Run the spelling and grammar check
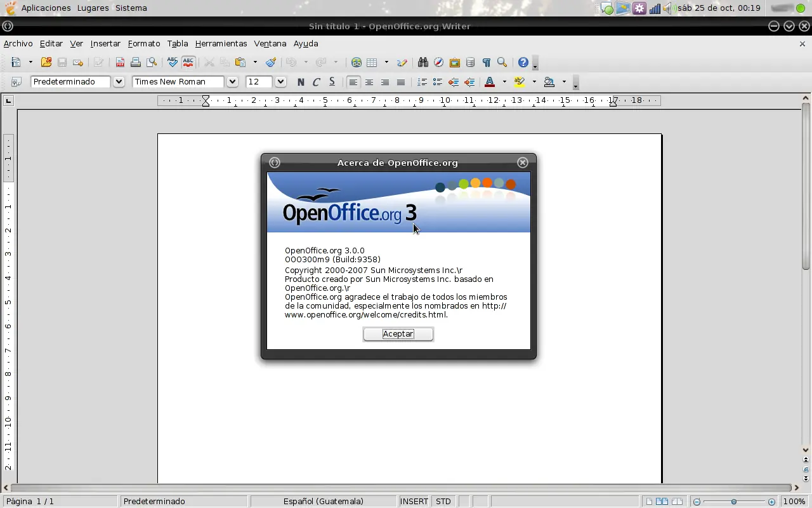Image resolution: width=812 pixels, height=508 pixels. [x=173, y=62]
